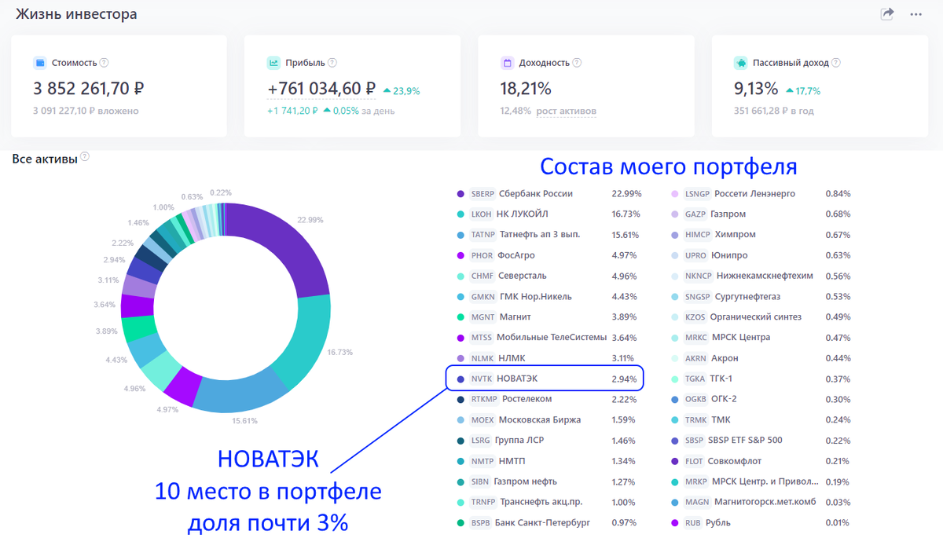Select the LKOH ticker badge
The height and width of the screenshot is (560, 943).
[x=481, y=214]
